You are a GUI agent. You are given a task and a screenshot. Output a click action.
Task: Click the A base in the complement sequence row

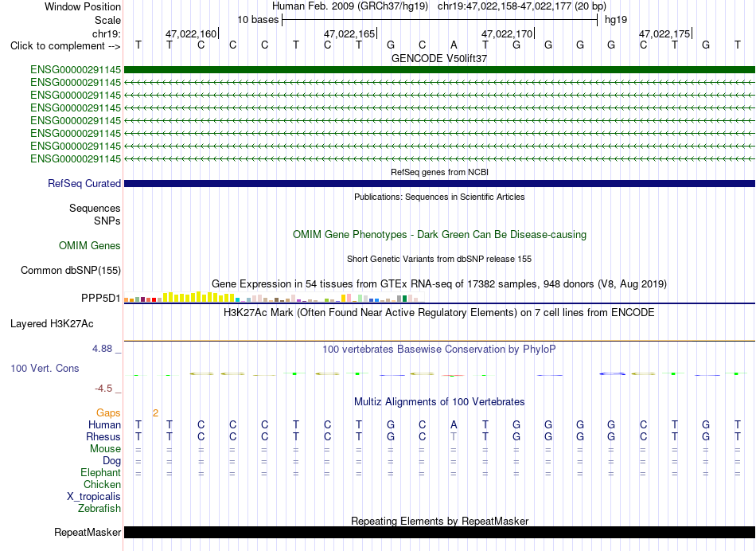[x=454, y=45]
